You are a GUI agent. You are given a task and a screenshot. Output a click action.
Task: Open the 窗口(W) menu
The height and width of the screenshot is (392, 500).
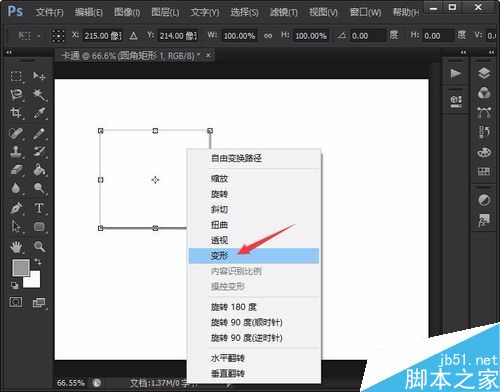[x=365, y=12]
